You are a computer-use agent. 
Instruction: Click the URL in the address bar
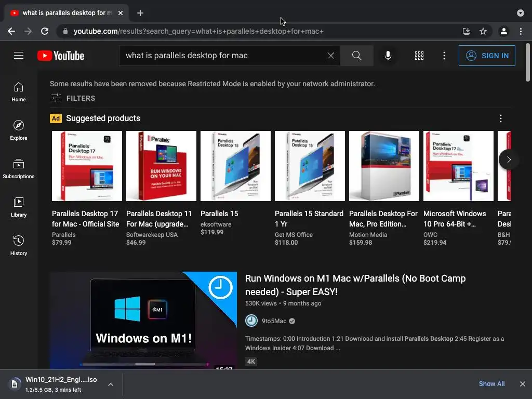point(198,31)
